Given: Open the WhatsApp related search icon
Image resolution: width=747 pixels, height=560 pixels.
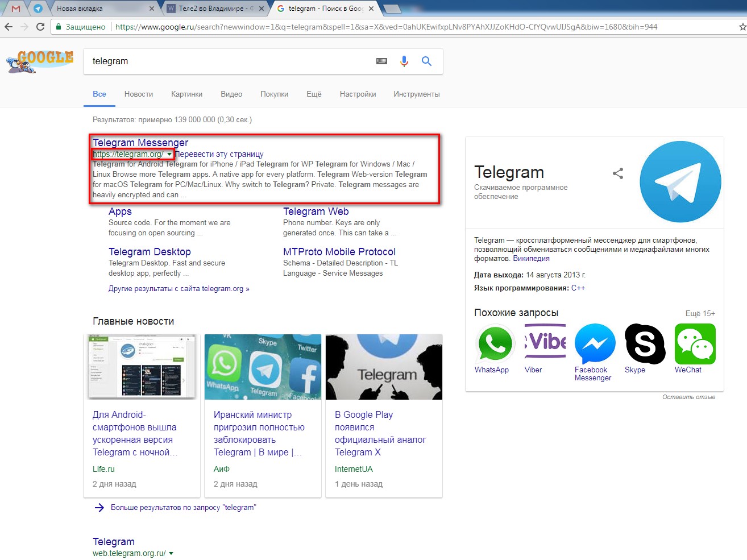Looking at the screenshot, I should [x=495, y=343].
